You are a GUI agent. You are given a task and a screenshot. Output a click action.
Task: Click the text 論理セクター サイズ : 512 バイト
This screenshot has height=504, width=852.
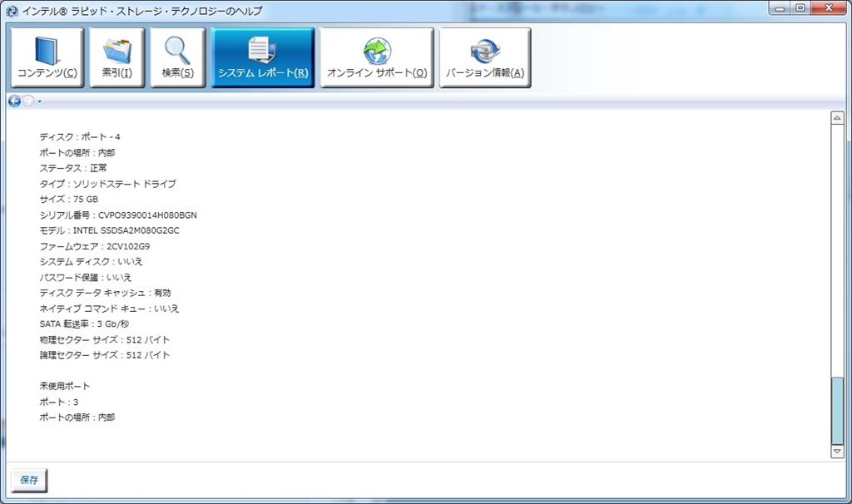point(104,355)
